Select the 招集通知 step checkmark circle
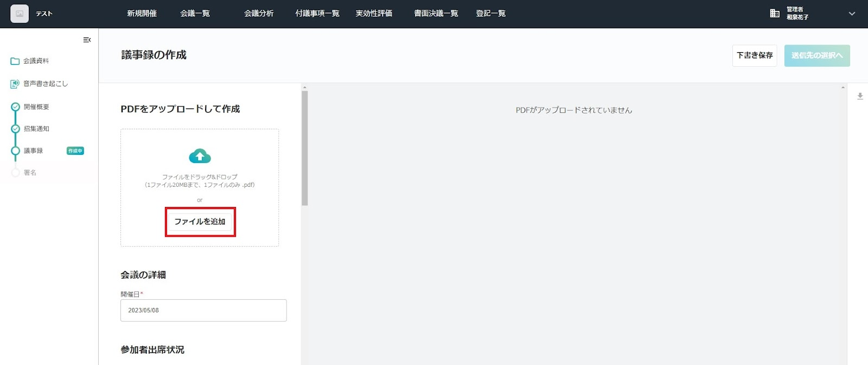Viewport: 868px width, 365px height. (x=16, y=129)
